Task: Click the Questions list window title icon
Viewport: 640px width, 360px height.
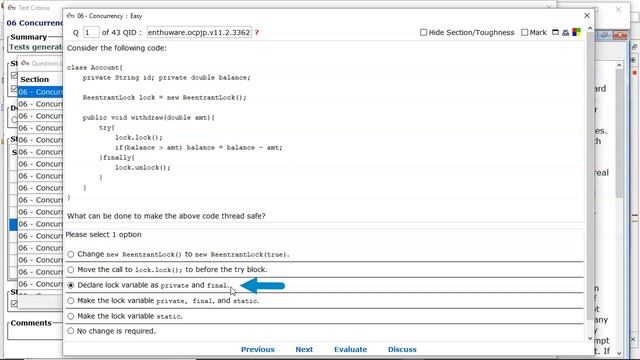Action: tap(25, 63)
